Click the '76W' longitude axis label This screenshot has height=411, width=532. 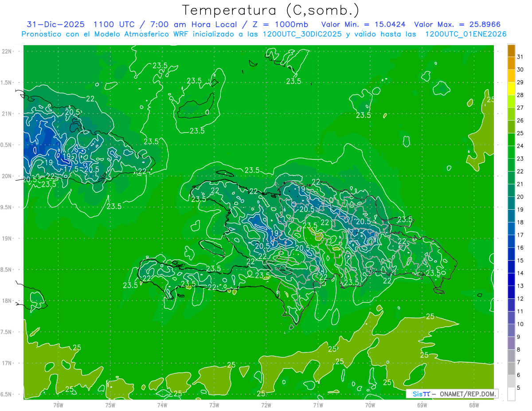click(58, 405)
